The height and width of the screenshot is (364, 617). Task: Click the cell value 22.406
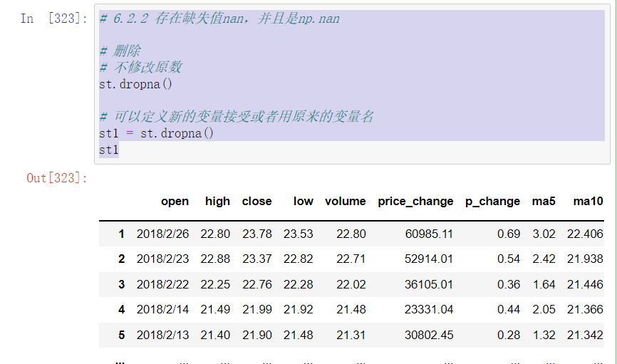tap(585, 234)
